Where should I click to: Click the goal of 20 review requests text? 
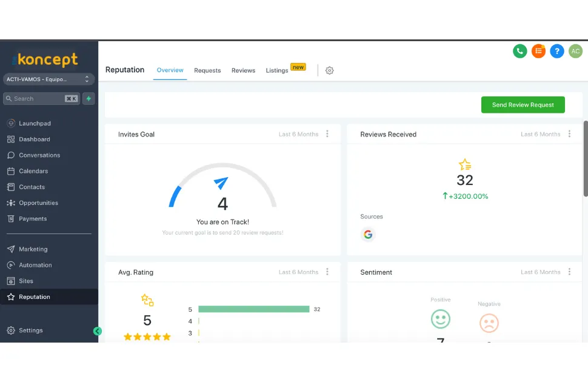coord(222,233)
